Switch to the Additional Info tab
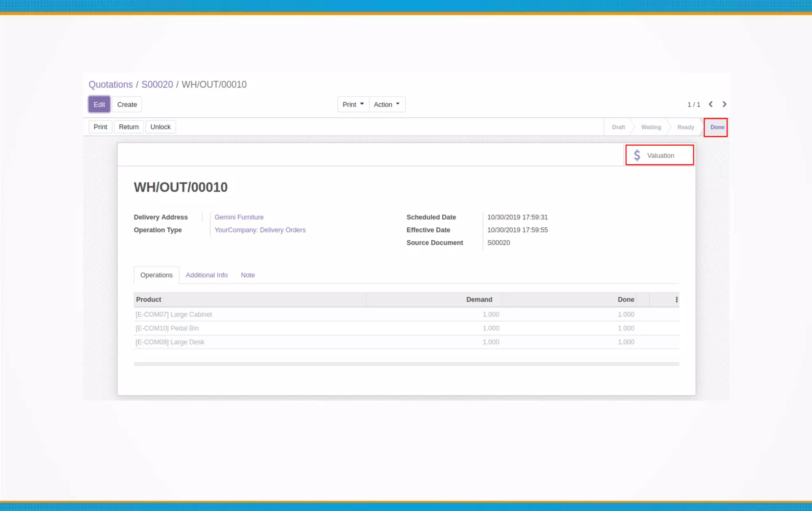 [x=207, y=275]
